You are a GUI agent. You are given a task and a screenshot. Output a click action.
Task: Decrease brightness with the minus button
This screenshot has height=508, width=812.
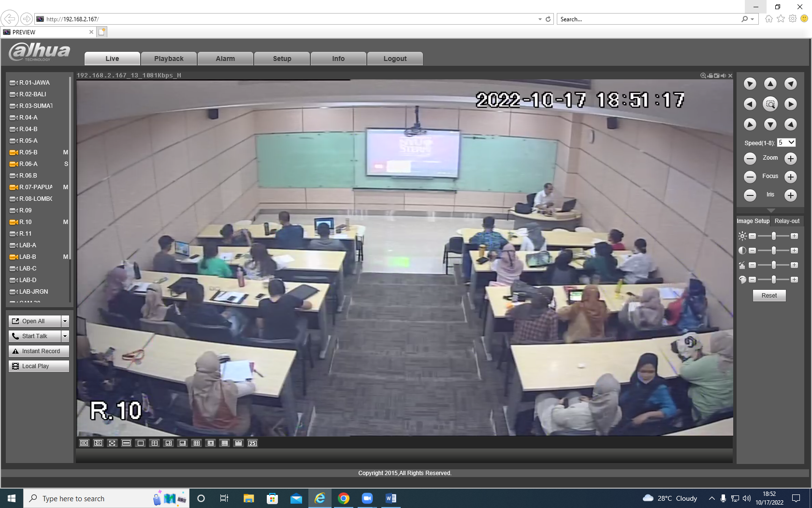pos(752,236)
